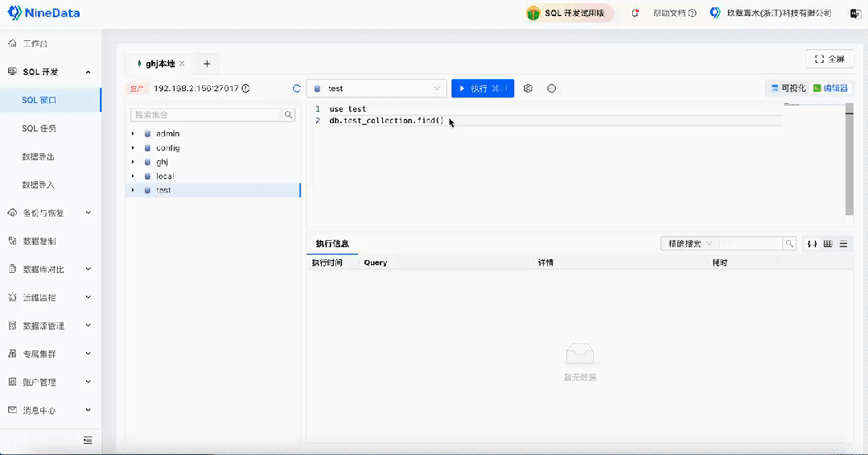Click the blue 执行 run button
Screen dimensions: 868x455
point(482,89)
